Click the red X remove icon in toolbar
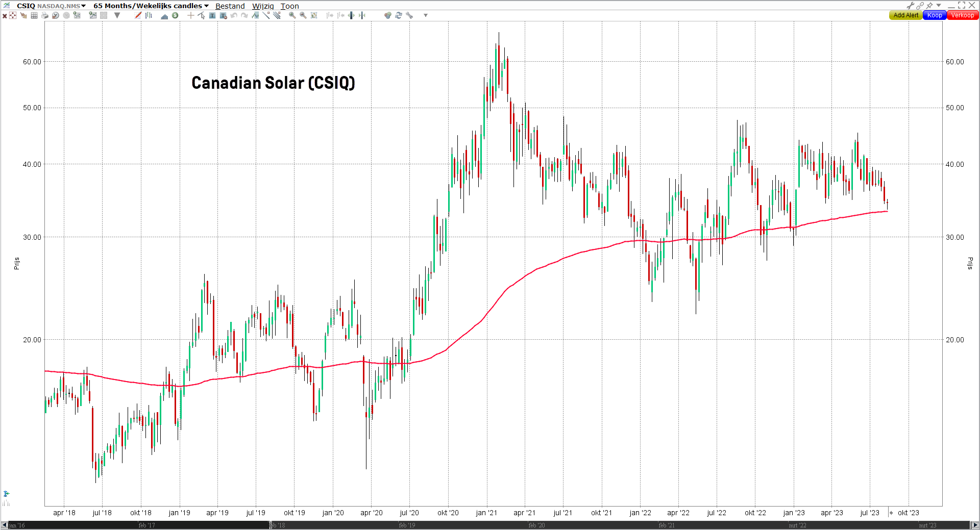The image size is (980, 530). point(4,15)
